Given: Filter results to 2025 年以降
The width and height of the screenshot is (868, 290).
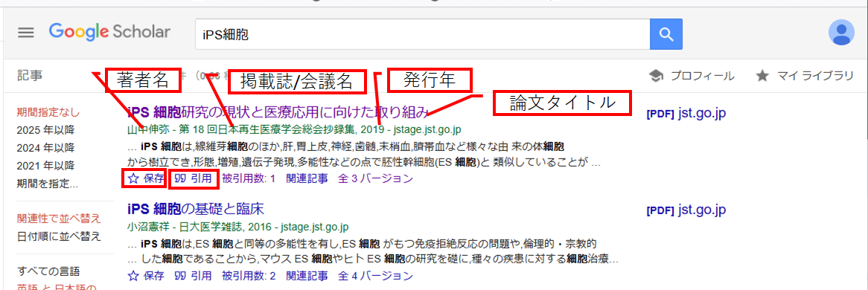Looking at the screenshot, I should pos(46,131).
